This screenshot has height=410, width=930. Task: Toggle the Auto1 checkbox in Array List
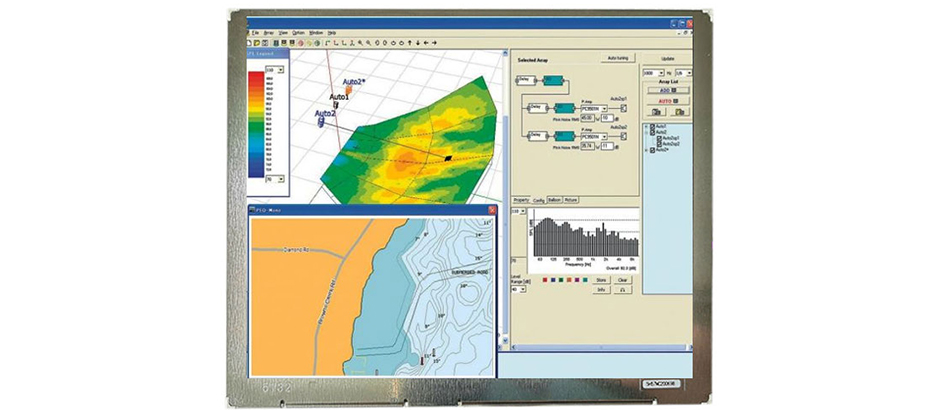[x=652, y=127]
